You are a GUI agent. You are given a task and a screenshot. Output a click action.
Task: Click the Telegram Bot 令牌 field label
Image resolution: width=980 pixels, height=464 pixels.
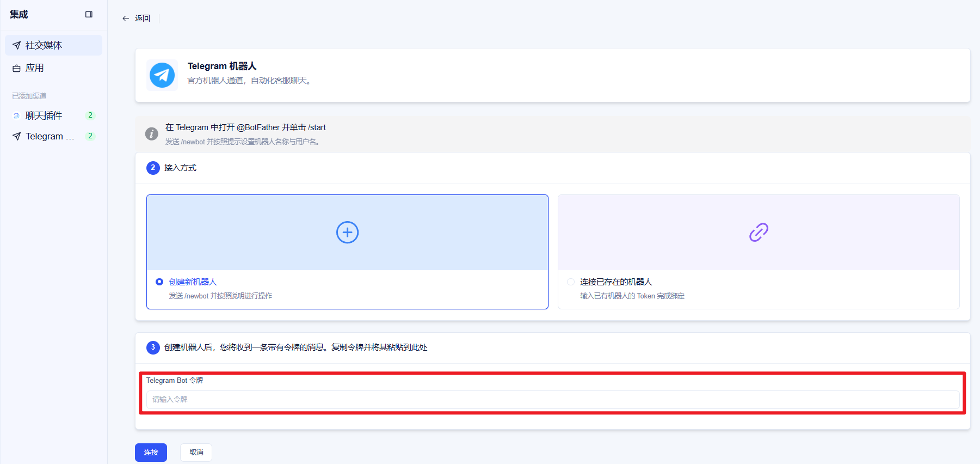(175, 381)
